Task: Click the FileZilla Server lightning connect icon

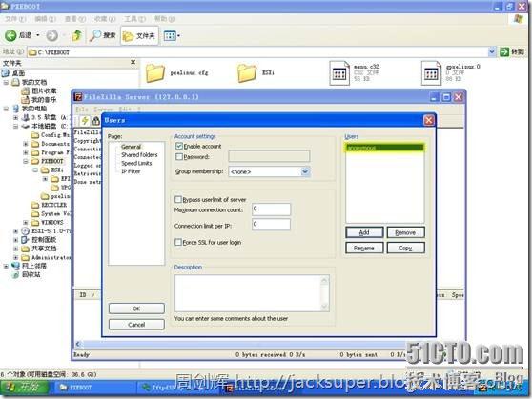Action: click(x=85, y=120)
